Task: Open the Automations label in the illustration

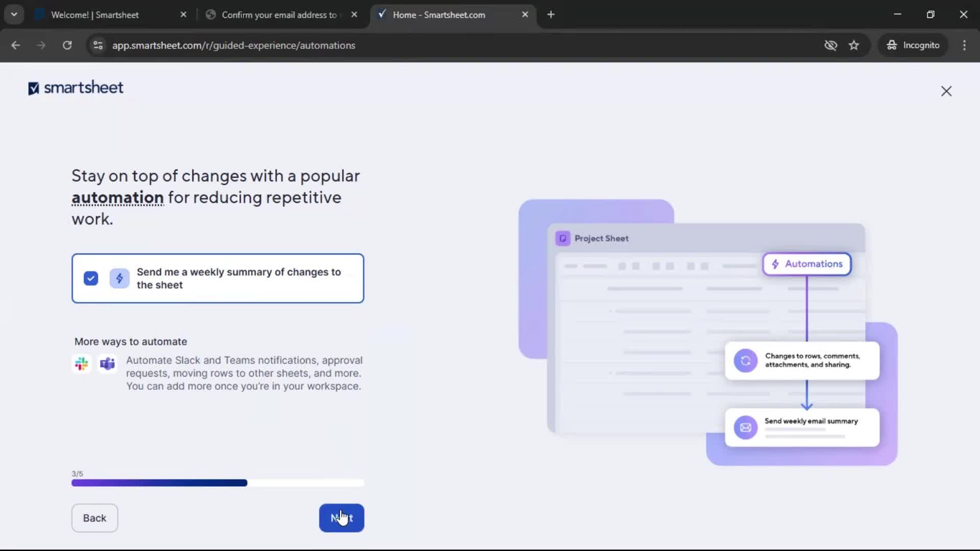Action: 806,264
